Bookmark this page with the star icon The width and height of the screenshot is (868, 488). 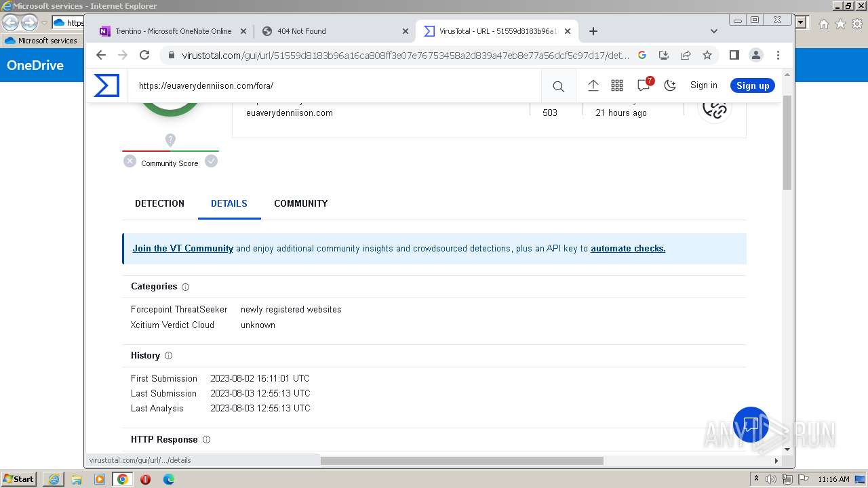[707, 55]
